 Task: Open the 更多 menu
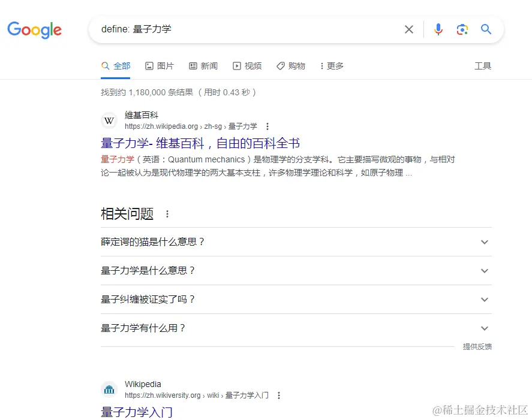pos(332,66)
